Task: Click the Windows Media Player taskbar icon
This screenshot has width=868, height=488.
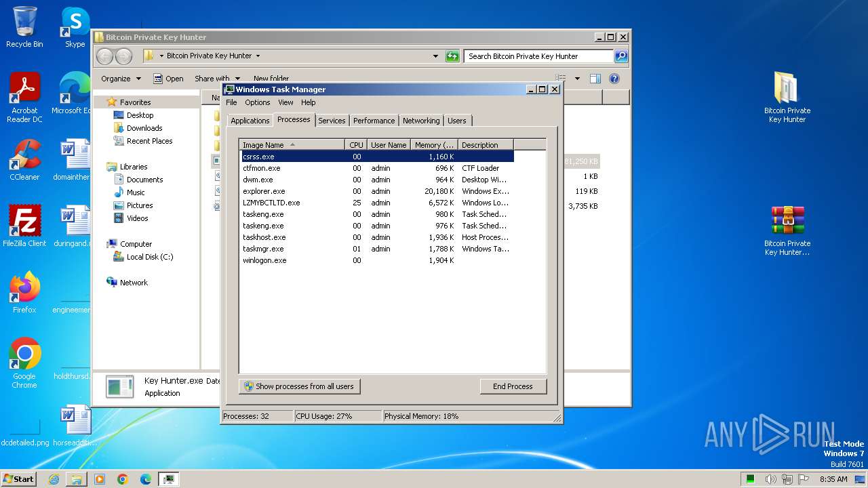Action: tap(100, 479)
